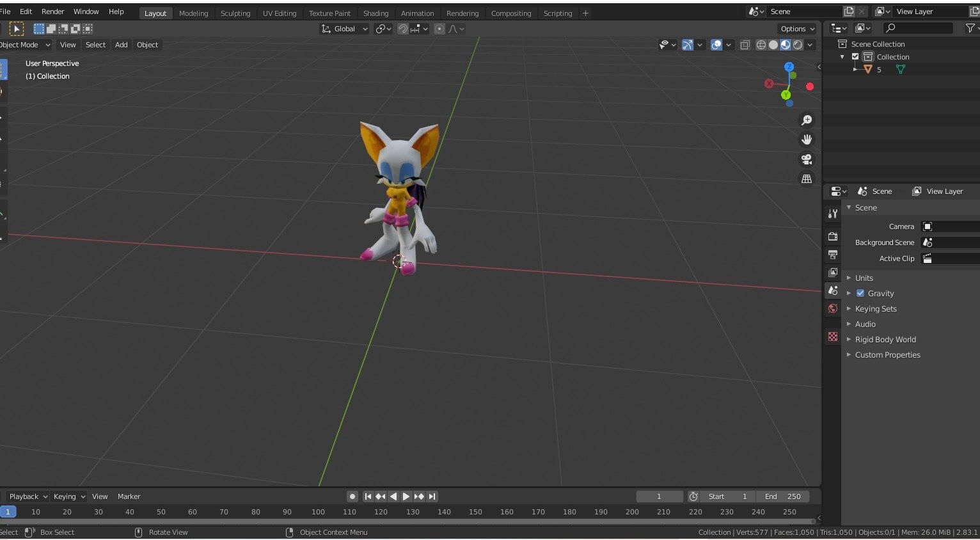The image size is (980, 540).
Task: Switch perspective/orthographic grid icon
Action: point(807,179)
